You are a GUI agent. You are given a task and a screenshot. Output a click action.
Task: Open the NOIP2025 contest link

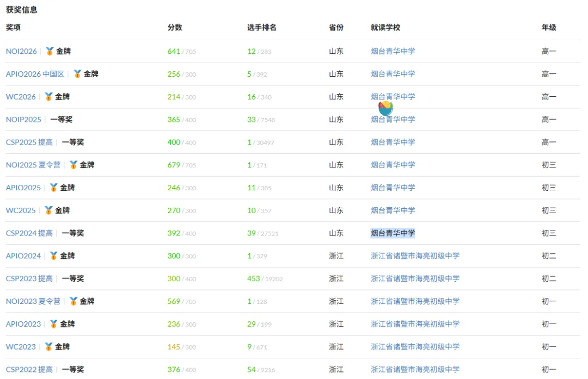coord(23,120)
